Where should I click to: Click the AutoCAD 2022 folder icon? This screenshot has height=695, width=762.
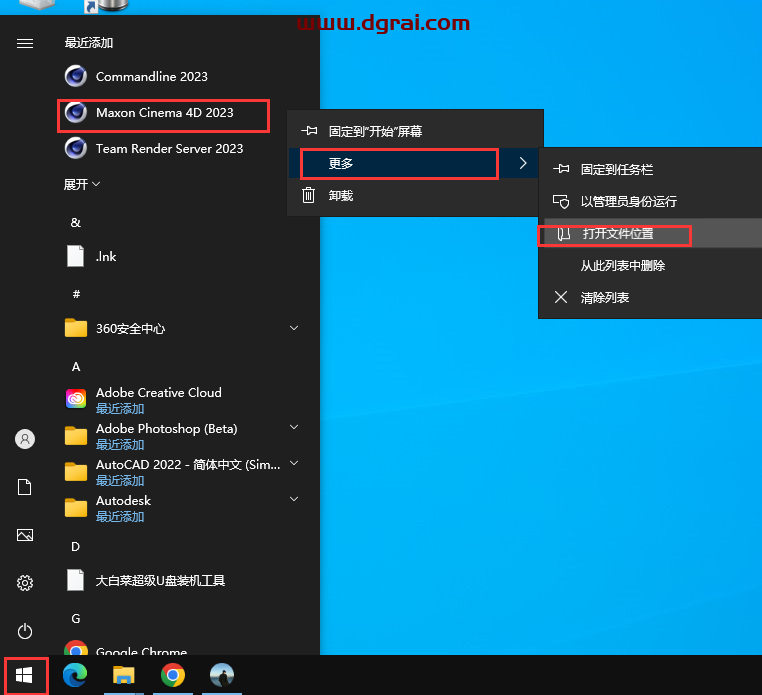[76, 471]
